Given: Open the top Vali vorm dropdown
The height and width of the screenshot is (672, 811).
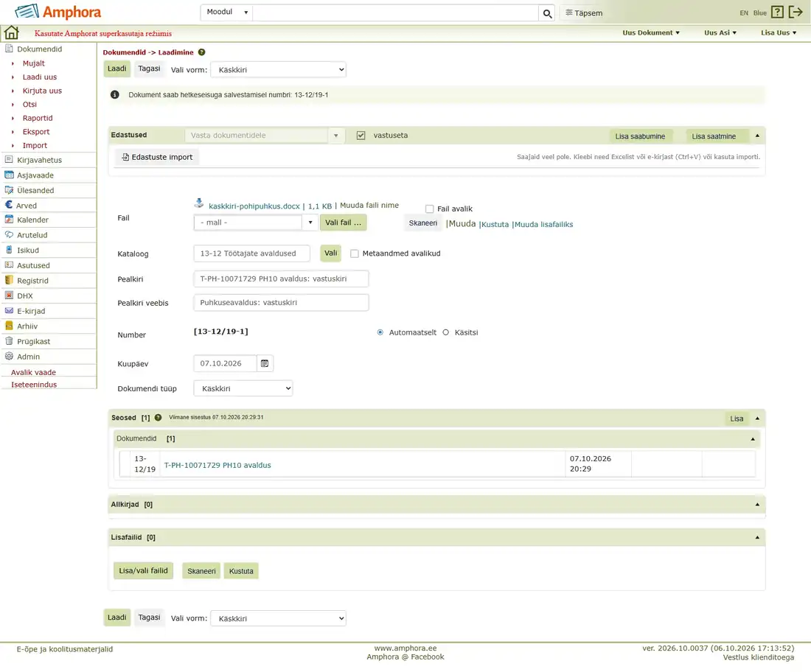Looking at the screenshot, I should pos(278,70).
